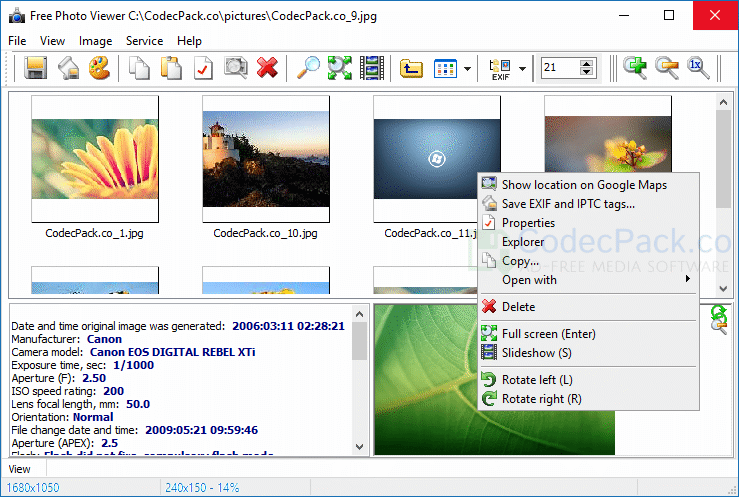Choose Rotate right (R) menu entry
The height and width of the screenshot is (497, 739).
point(588,399)
